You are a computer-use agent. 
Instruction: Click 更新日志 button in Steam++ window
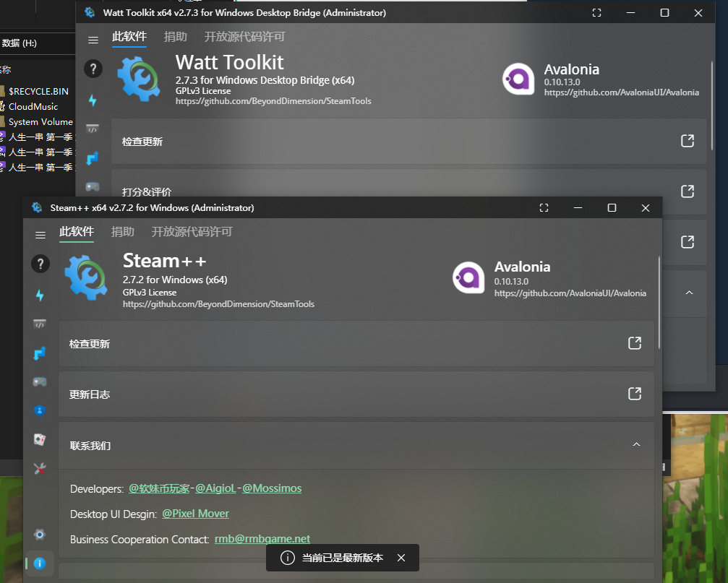pos(356,394)
